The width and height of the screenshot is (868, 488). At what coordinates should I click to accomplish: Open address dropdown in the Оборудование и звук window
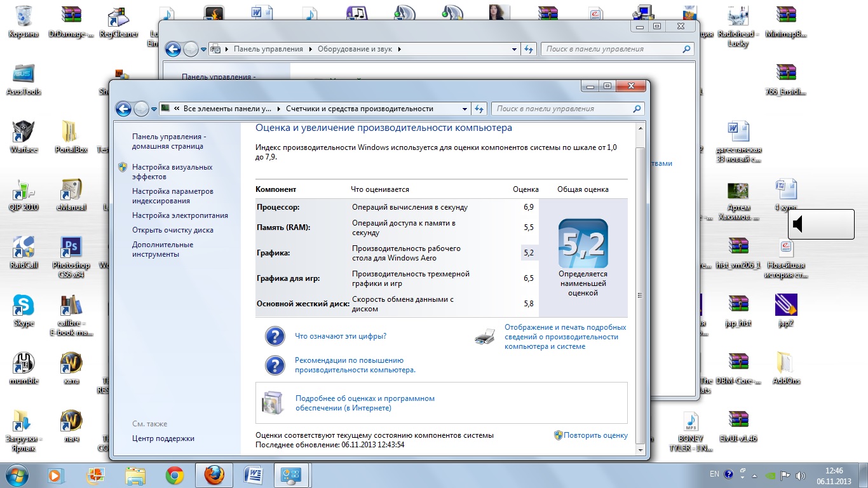(514, 49)
